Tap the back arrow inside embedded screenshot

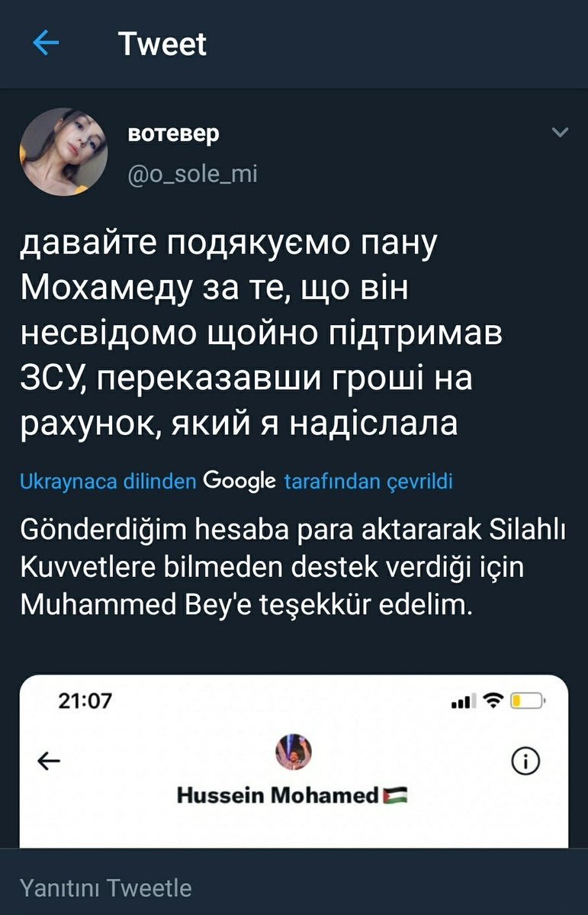[x=49, y=760]
